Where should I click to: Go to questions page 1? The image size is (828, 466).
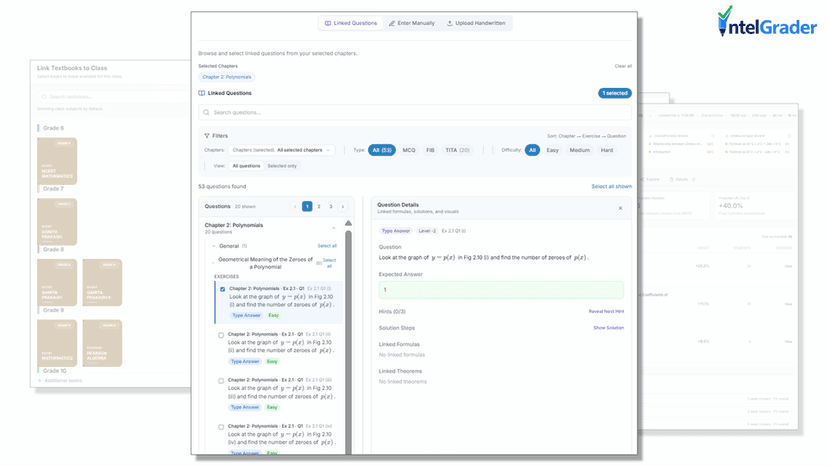point(307,207)
